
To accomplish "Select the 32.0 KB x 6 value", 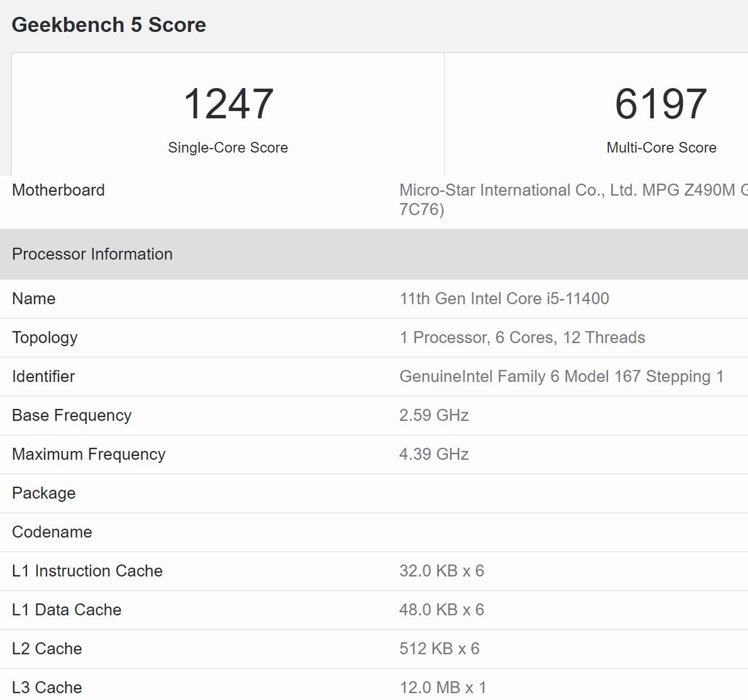I will click(x=442, y=571).
